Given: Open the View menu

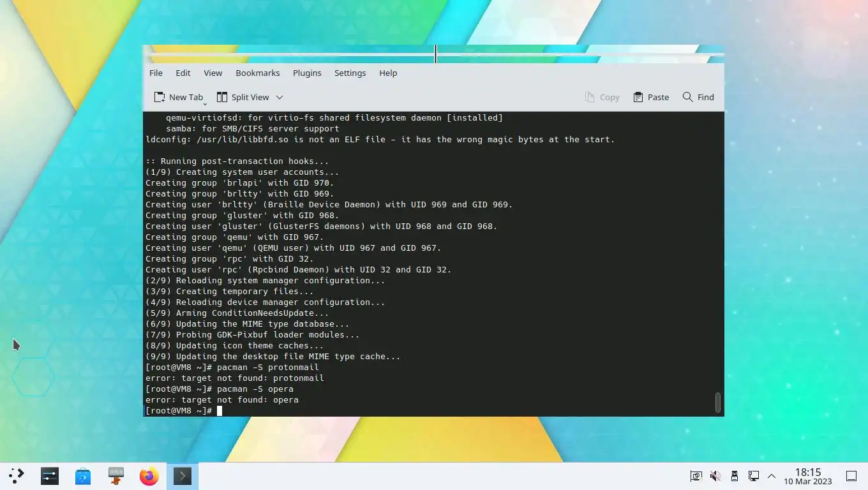Looking at the screenshot, I should coord(213,73).
